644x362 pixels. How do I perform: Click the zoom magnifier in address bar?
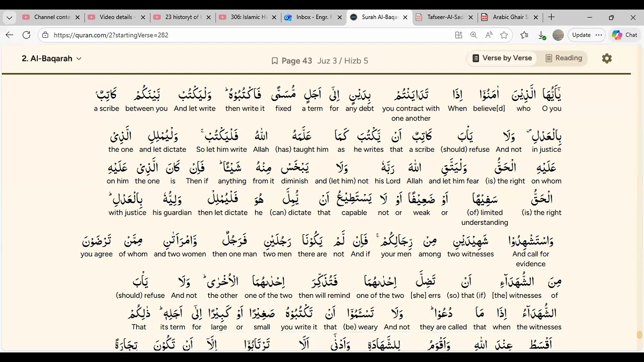coord(473,35)
